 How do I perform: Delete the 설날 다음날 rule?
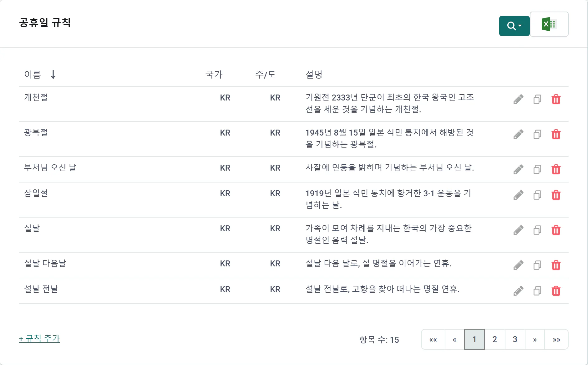(x=556, y=265)
